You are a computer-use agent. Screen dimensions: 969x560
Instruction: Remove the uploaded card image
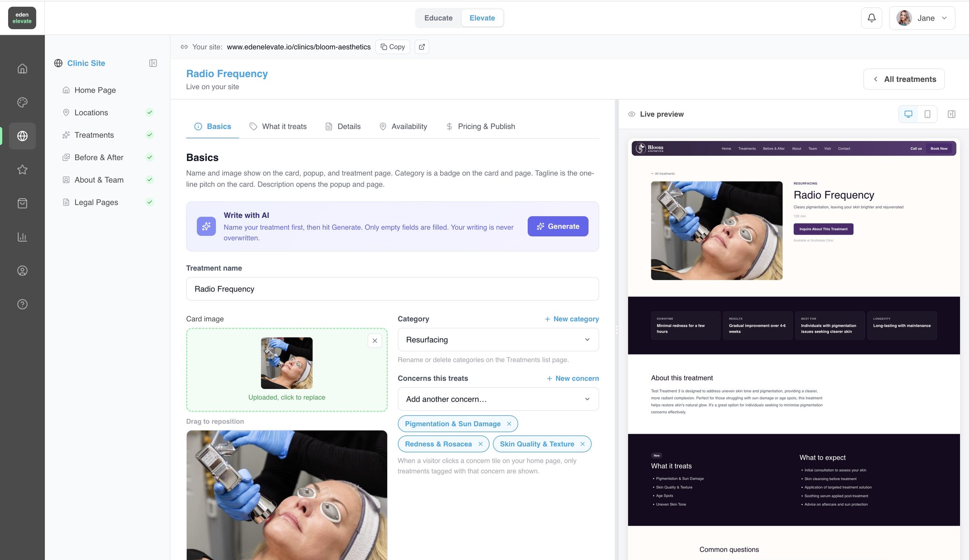[x=375, y=341]
